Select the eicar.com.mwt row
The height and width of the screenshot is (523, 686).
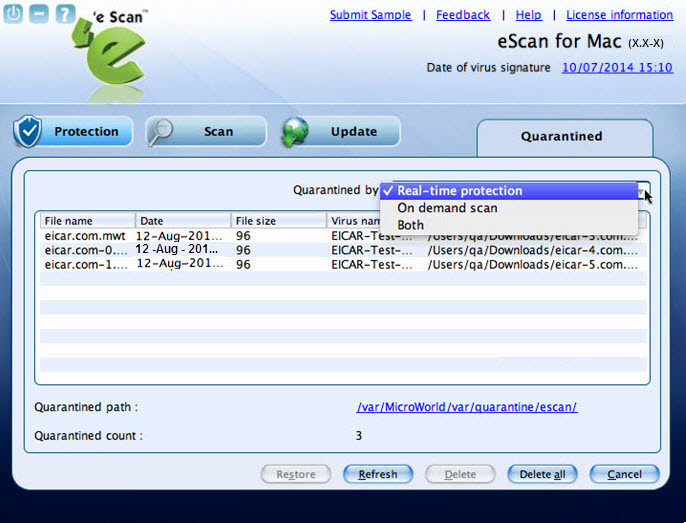pyautogui.click(x=343, y=236)
